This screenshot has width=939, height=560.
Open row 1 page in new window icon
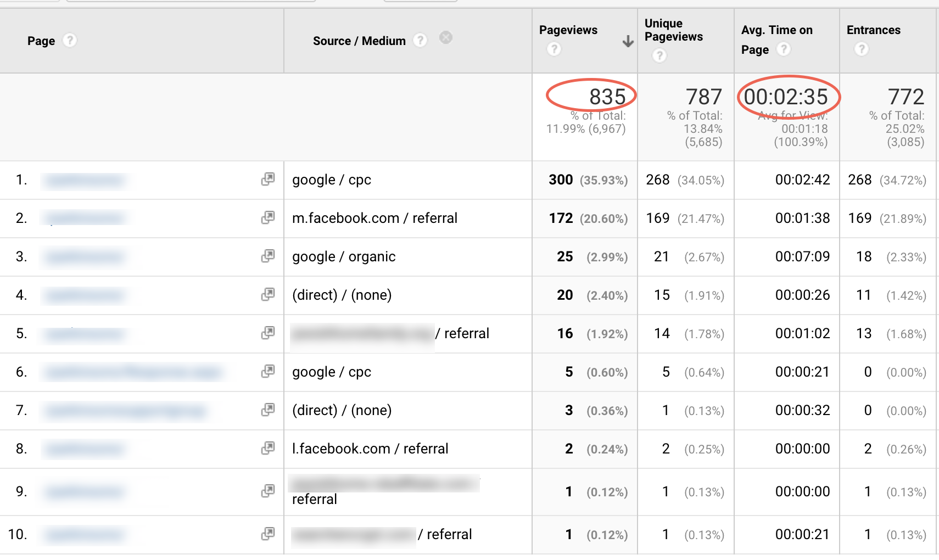[268, 178]
